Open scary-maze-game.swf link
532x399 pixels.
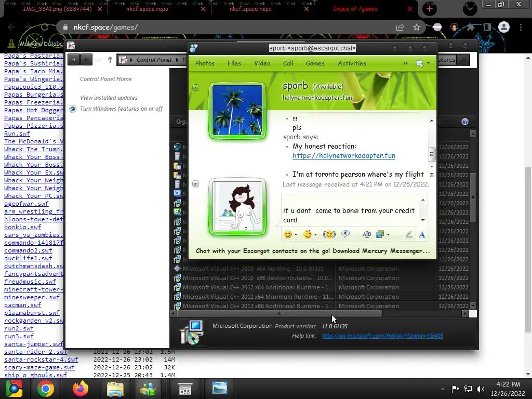39,367
